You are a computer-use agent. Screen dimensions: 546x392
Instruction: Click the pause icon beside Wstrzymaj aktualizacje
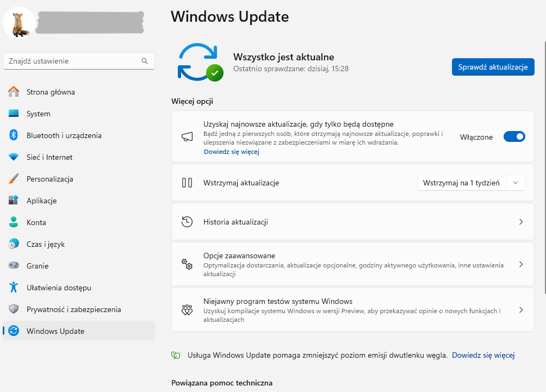pyautogui.click(x=187, y=183)
